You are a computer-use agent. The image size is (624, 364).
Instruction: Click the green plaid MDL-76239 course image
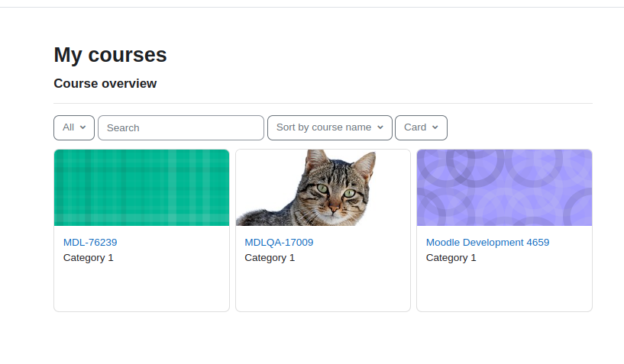[141, 188]
